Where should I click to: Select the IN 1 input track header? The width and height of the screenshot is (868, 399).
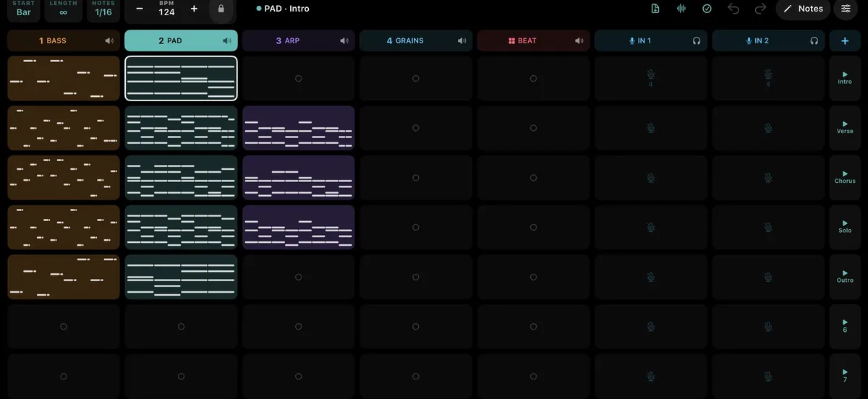[651, 40]
